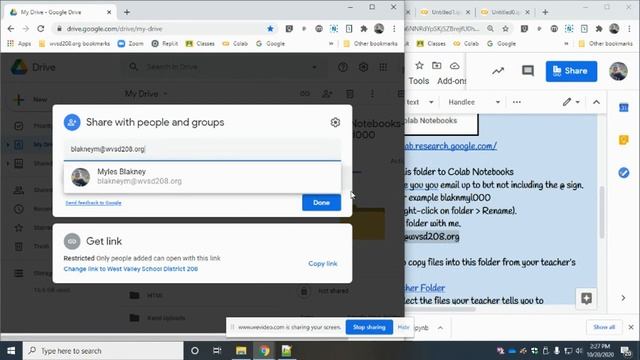Viewport: 640px width, 360px height.
Task: Bookmark star in Drive address bar
Action: [x=270, y=29]
